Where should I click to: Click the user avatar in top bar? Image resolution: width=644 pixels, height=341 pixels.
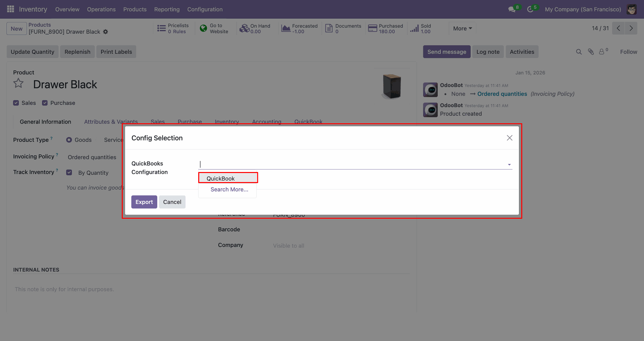coord(632,9)
